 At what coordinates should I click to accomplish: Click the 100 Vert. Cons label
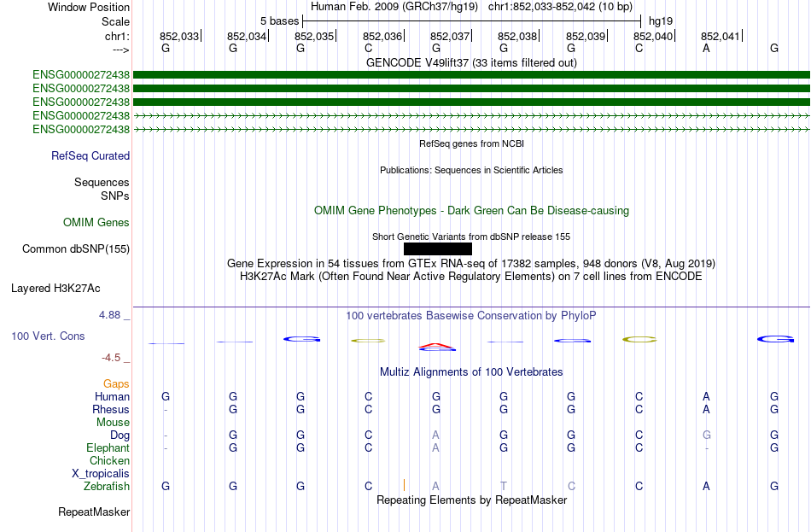[x=48, y=336]
